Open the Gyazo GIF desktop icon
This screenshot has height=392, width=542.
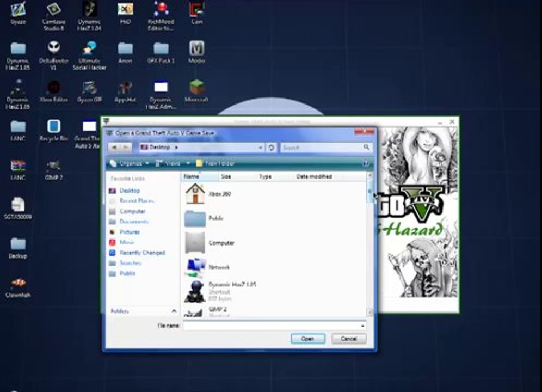[x=89, y=91]
